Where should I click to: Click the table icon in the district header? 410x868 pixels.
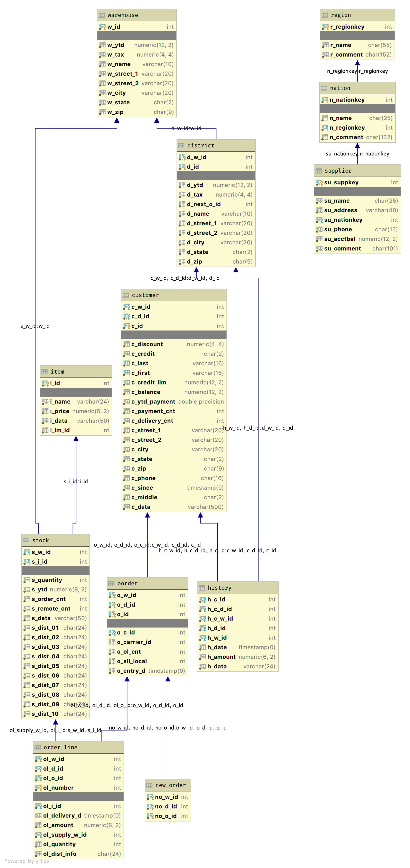[181, 145]
